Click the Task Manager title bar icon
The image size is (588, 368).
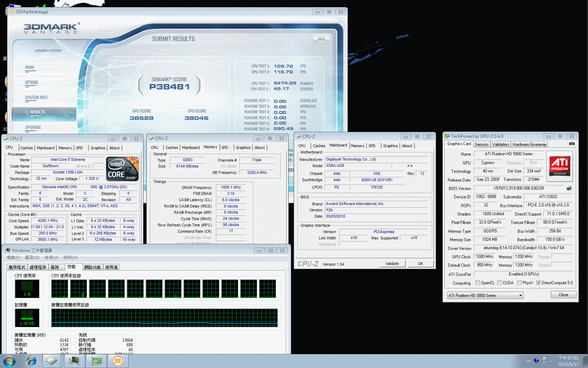tap(7, 250)
